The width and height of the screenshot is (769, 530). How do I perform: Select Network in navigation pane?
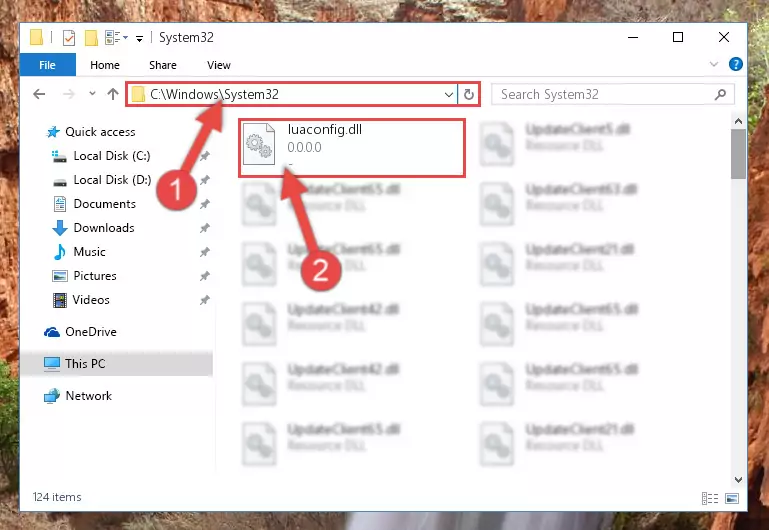coord(88,396)
